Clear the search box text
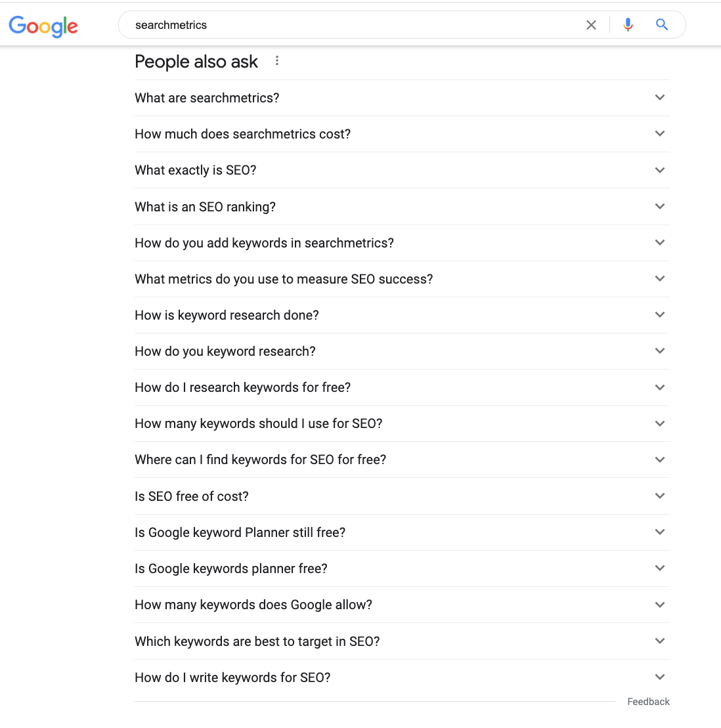The height and width of the screenshot is (728, 721). [591, 25]
